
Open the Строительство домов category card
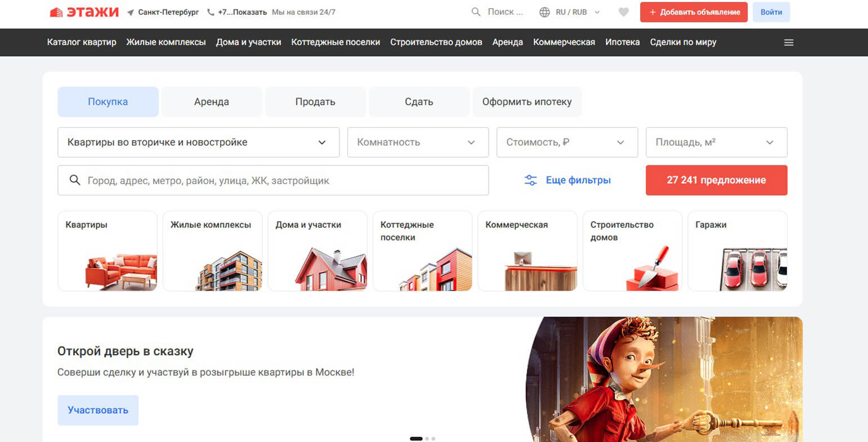click(632, 251)
